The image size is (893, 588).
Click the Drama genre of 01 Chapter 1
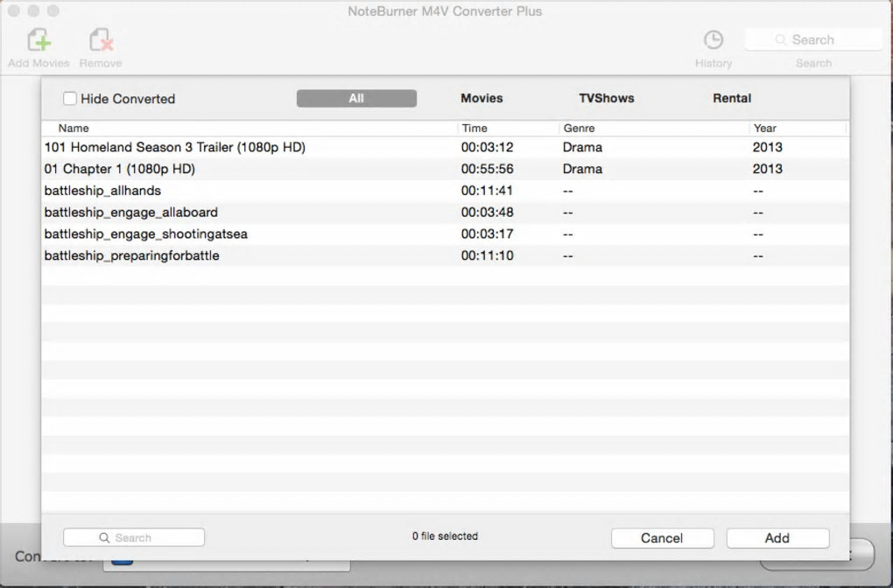coord(582,169)
